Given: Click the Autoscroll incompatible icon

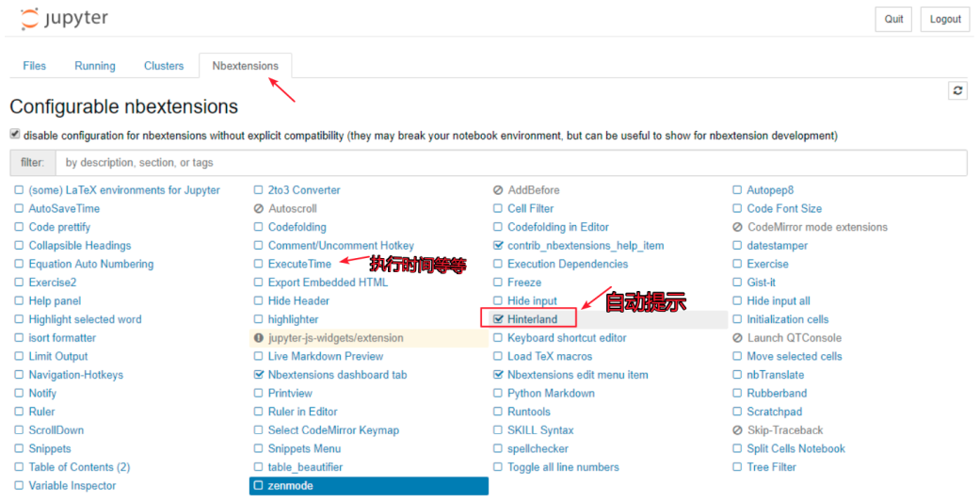Looking at the screenshot, I should (259, 209).
